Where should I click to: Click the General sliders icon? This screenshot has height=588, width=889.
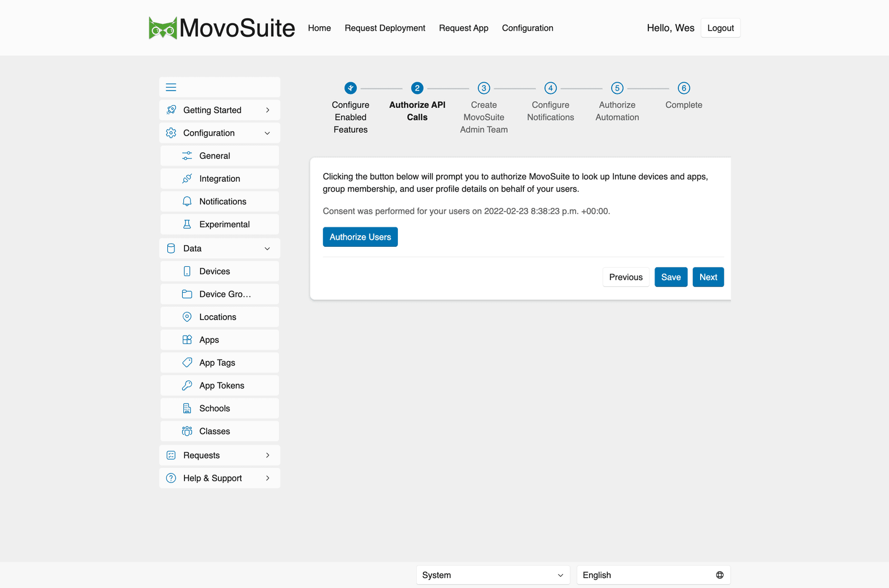187,156
